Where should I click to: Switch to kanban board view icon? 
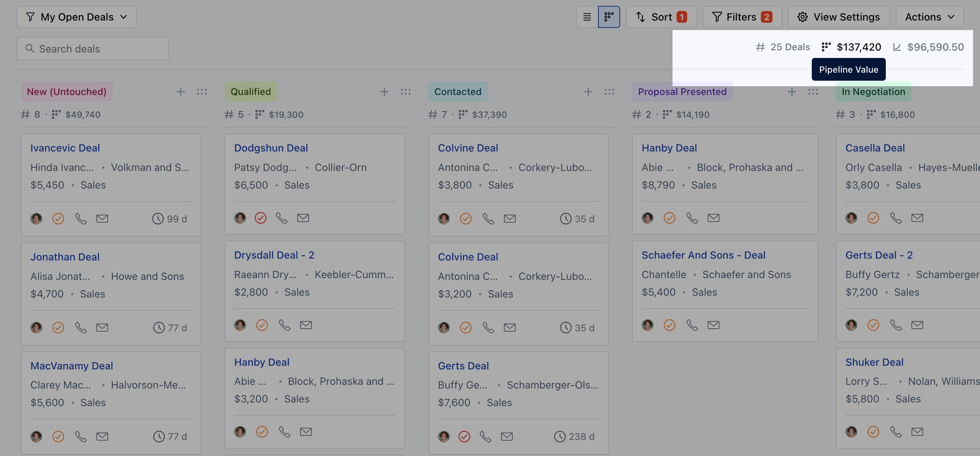coord(609,17)
